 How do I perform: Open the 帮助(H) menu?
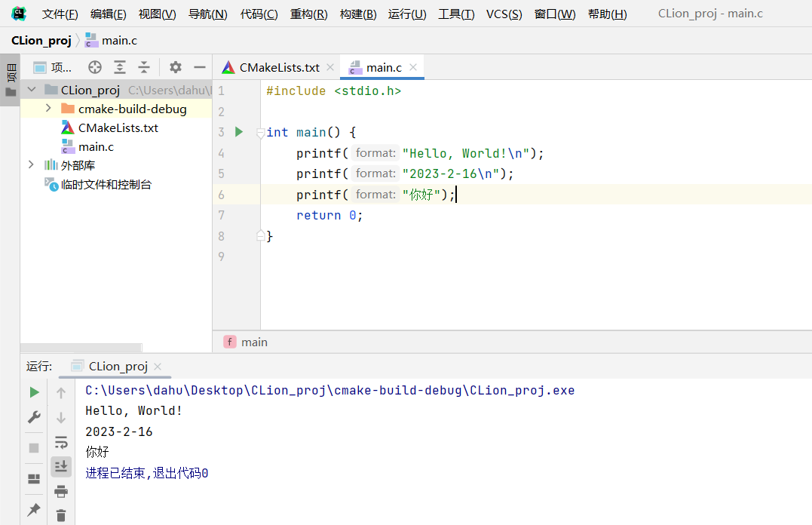click(x=608, y=14)
